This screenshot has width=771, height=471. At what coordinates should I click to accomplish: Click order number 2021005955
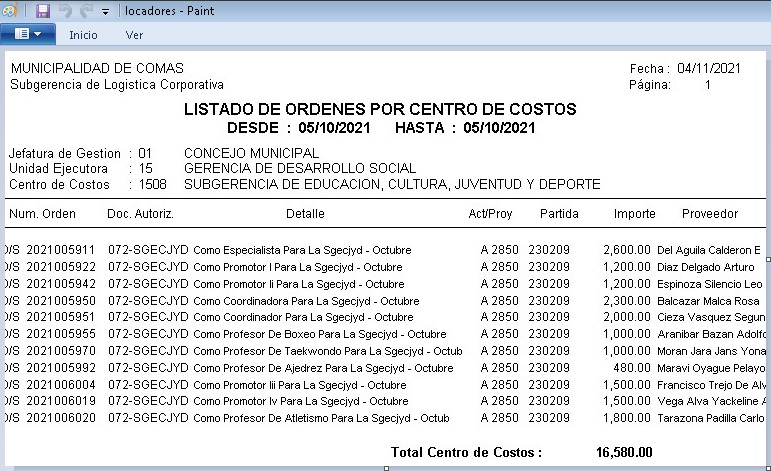click(x=60, y=334)
